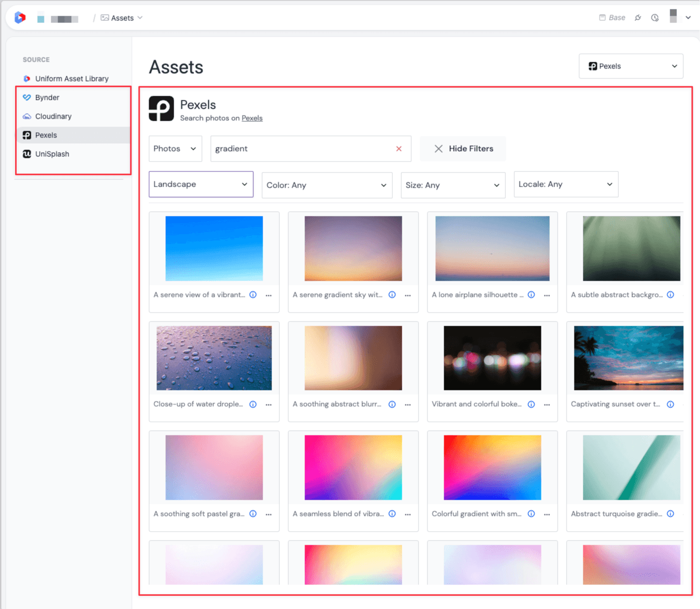This screenshot has height=609, width=700.
Task: Follow the Pexels hyperlink under the title
Action: (x=252, y=118)
